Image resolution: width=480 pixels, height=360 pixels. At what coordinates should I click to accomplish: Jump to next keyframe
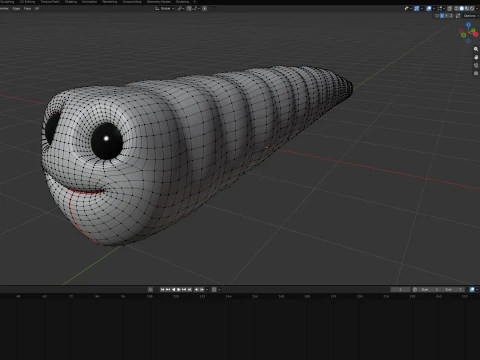(184, 290)
